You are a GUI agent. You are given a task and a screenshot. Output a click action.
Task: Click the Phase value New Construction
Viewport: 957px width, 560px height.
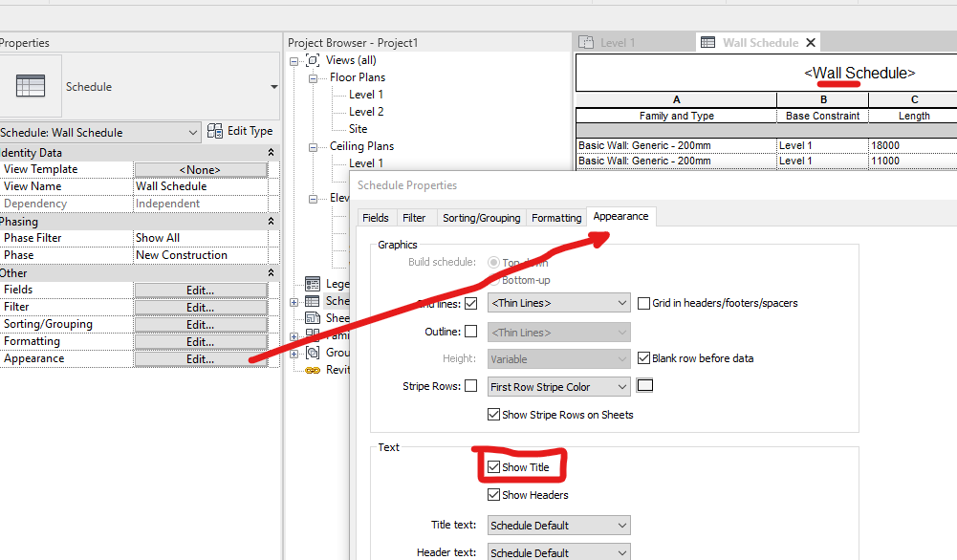[200, 255]
